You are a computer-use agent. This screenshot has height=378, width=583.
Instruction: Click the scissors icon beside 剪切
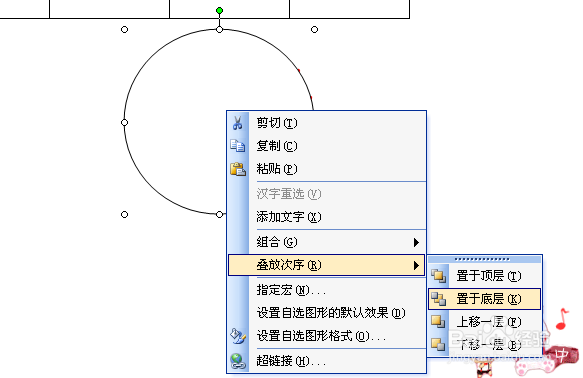[x=238, y=123]
